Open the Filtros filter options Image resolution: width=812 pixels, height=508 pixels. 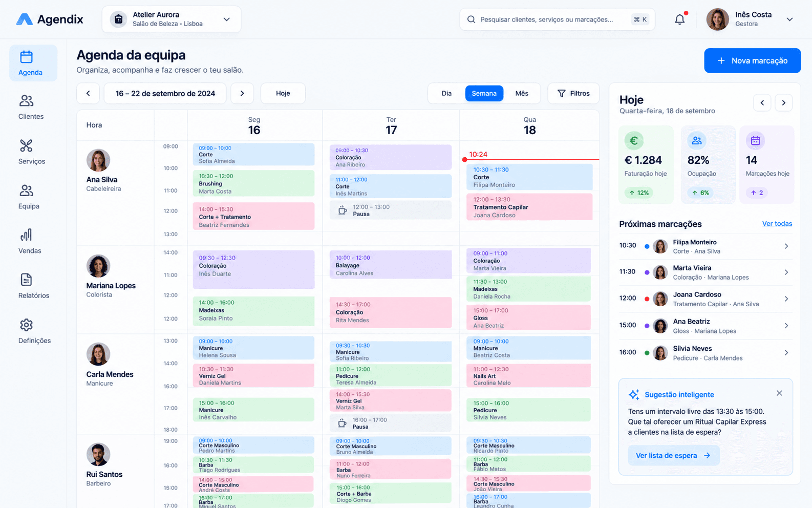click(x=573, y=93)
